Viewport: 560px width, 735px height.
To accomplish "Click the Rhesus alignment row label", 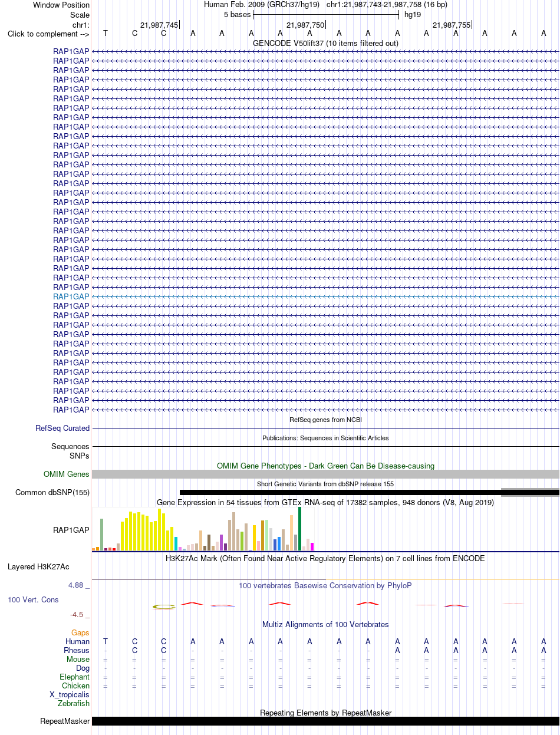I will (x=77, y=650).
